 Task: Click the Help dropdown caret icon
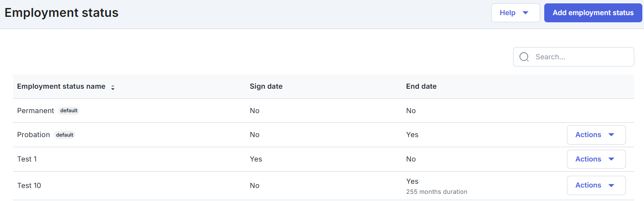point(525,13)
